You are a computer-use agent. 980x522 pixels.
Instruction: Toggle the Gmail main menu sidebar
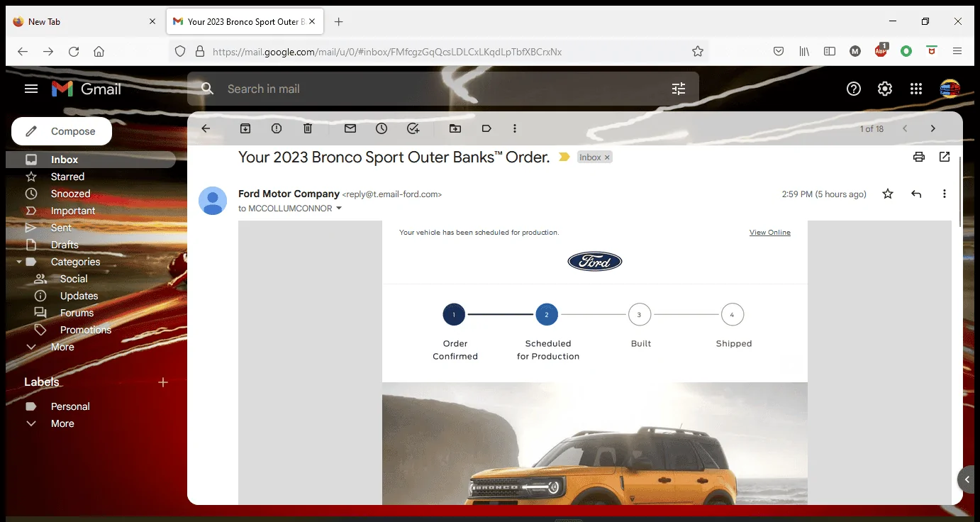[x=30, y=88]
